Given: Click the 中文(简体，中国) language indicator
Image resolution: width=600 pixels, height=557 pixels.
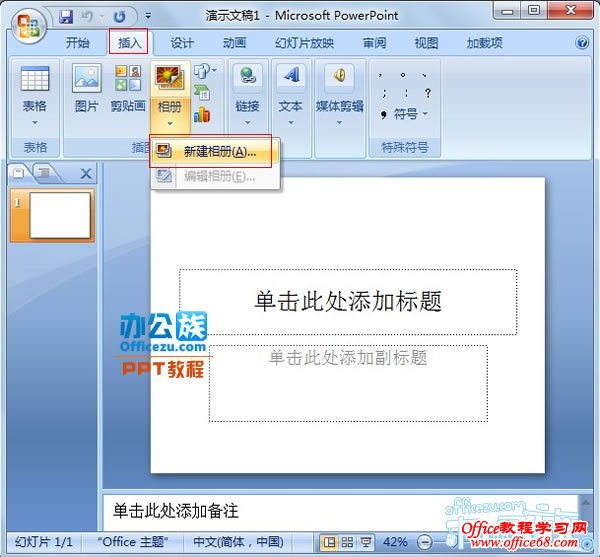Looking at the screenshot, I should pyautogui.click(x=238, y=542).
